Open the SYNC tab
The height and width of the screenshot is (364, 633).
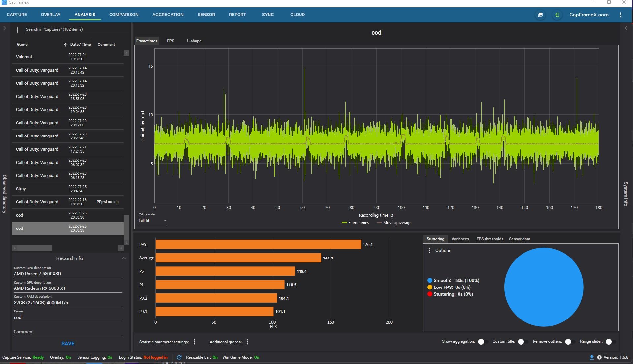coord(268,15)
